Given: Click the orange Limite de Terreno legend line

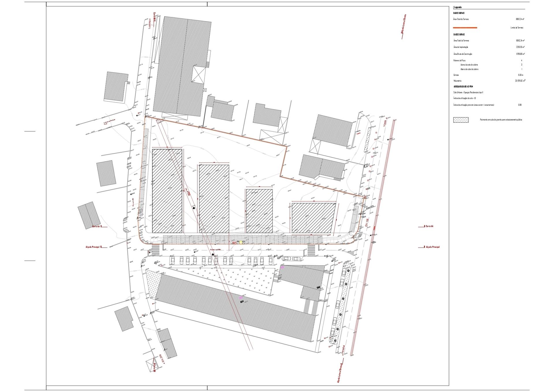Looking at the screenshot, I should 465,28.
